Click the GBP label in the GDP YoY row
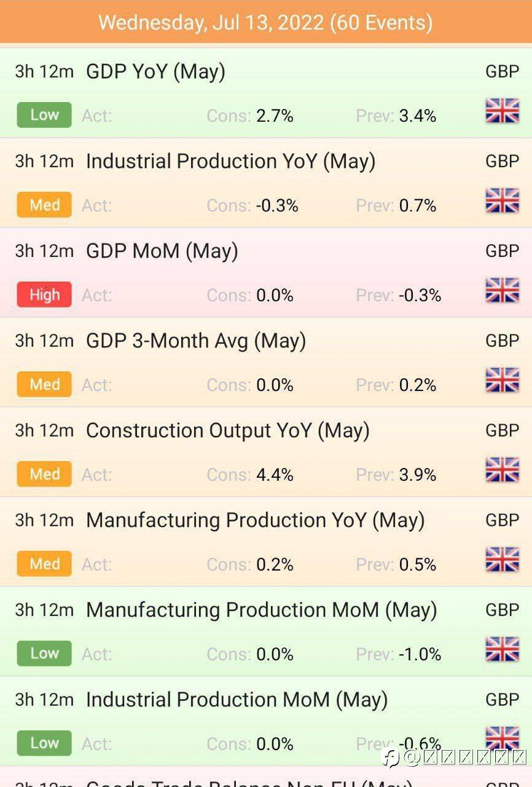The image size is (532, 787). coord(502,71)
